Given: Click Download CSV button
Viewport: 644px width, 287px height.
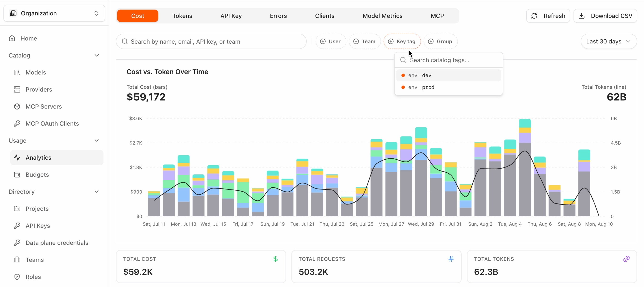Looking at the screenshot, I should tap(605, 16).
